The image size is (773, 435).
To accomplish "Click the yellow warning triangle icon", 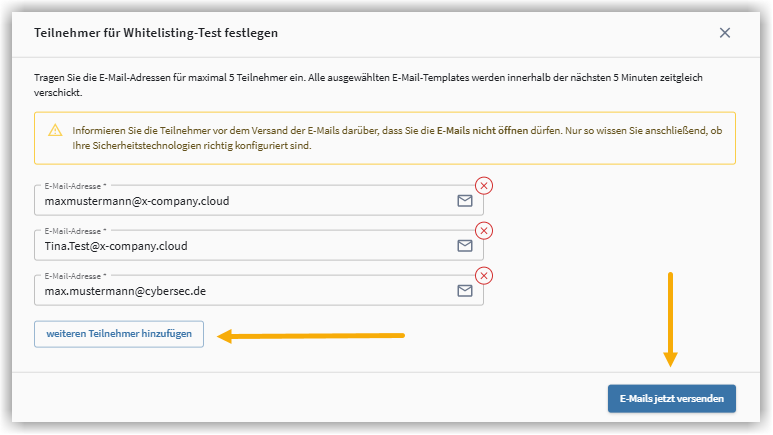I will pos(55,130).
